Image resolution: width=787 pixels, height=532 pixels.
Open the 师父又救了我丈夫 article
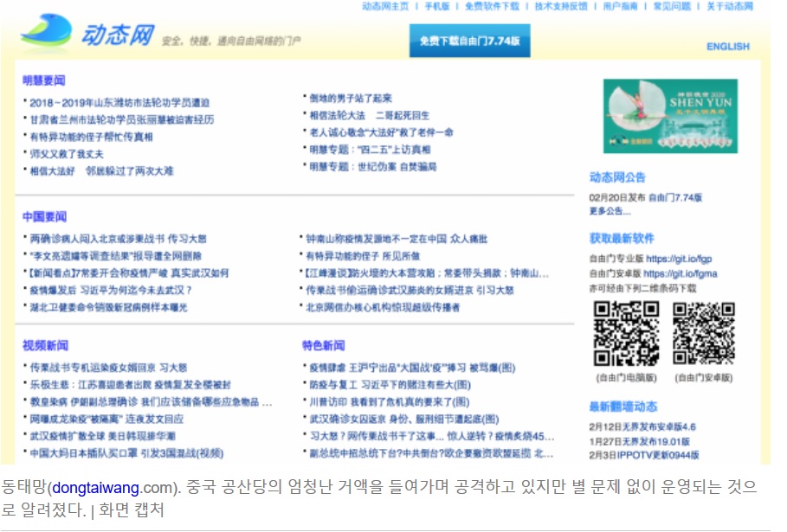(x=67, y=154)
